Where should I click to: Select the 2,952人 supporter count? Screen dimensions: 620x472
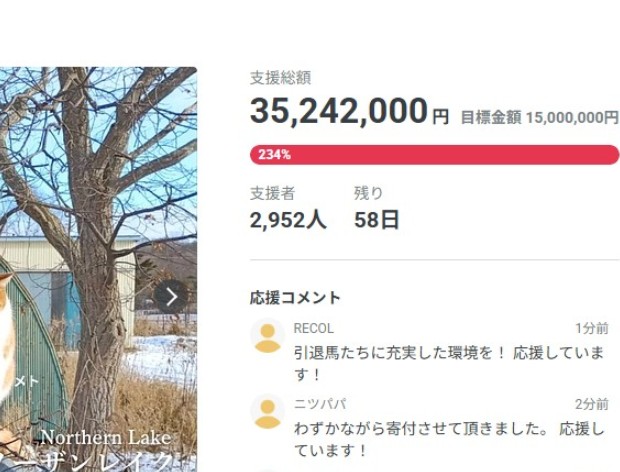[288, 220]
